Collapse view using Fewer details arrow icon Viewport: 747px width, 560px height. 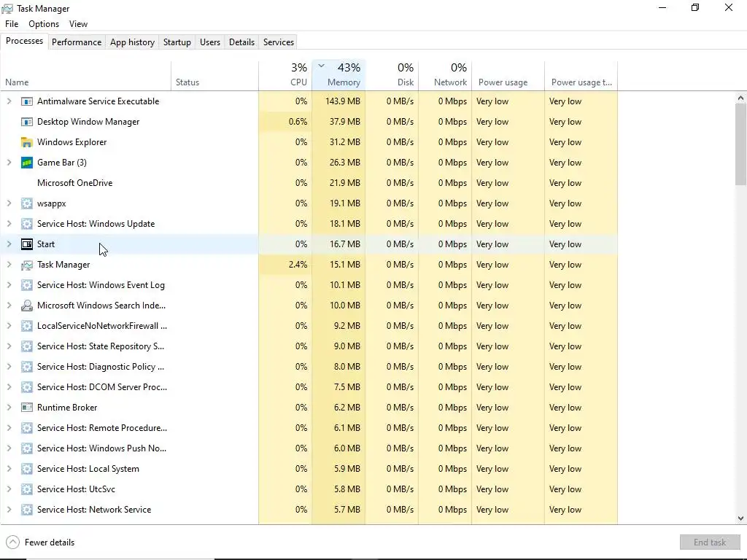pos(13,542)
